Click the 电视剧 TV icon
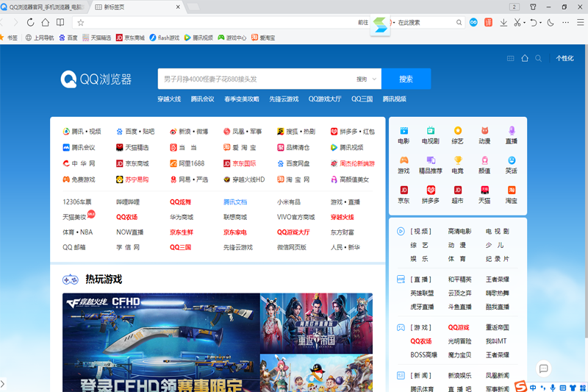The image size is (588, 392). coord(431,130)
